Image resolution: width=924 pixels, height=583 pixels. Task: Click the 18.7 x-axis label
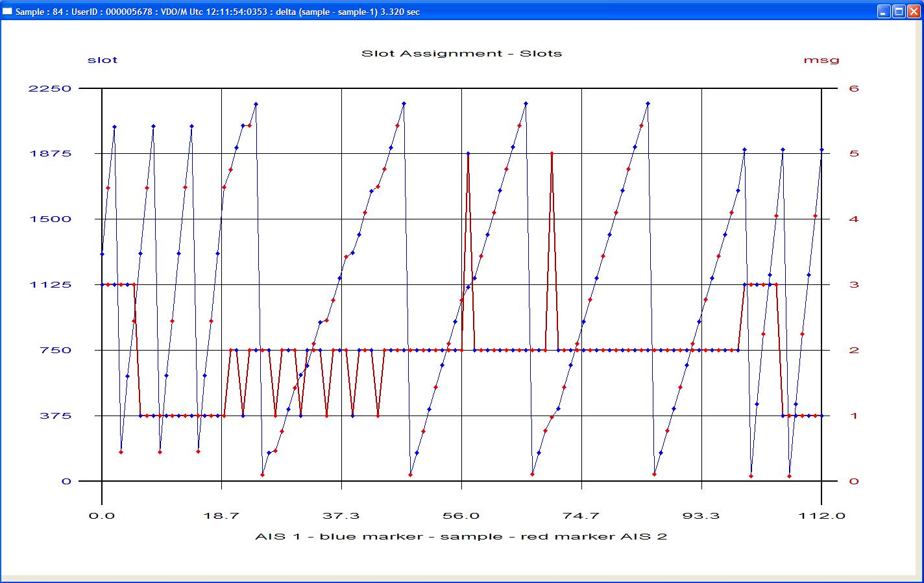tap(222, 515)
